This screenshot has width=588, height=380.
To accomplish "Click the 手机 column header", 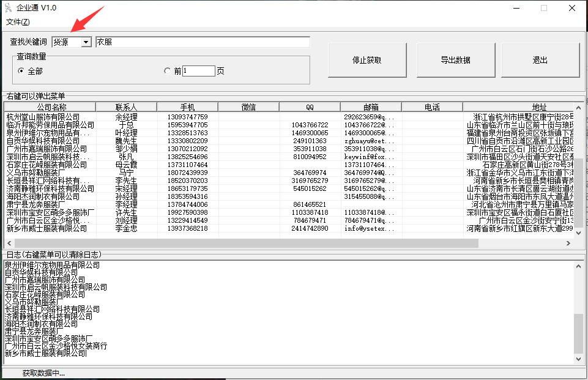I will pyautogui.click(x=187, y=106).
